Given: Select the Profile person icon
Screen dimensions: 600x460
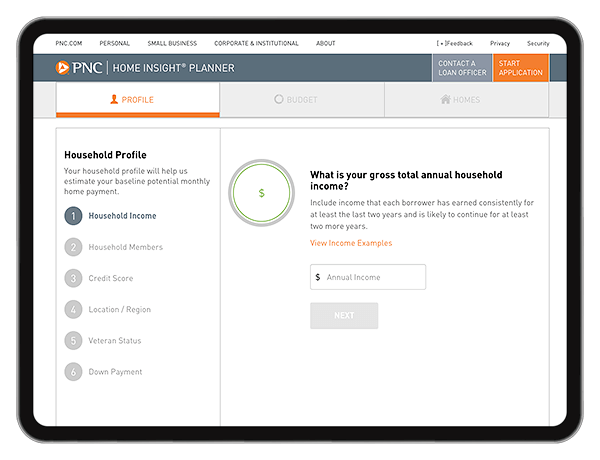Looking at the screenshot, I should 114,100.
